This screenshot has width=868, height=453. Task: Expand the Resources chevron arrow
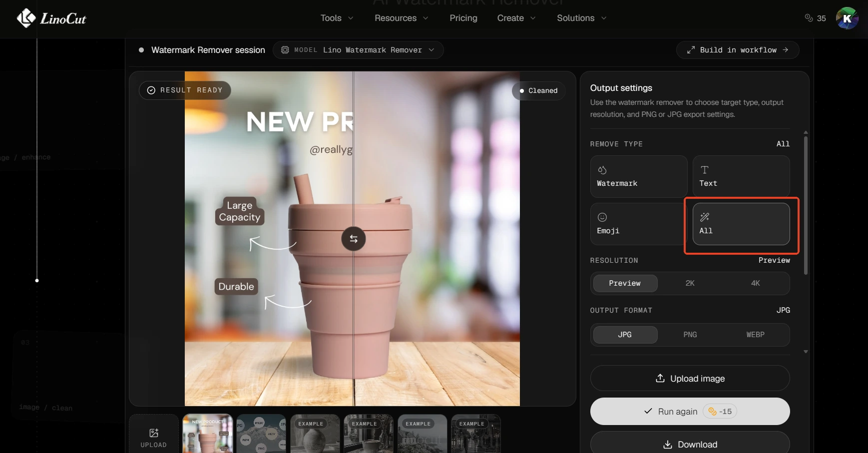(x=426, y=18)
